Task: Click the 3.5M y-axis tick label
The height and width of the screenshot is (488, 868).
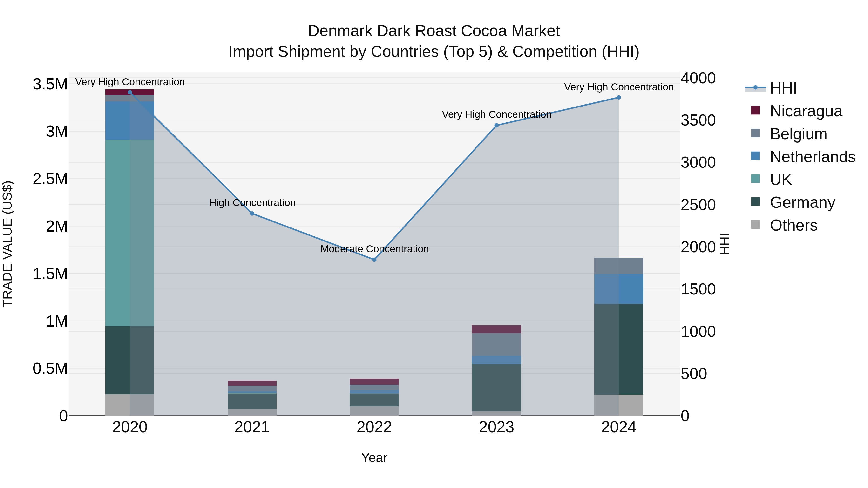Action: (x=50, y=84)
